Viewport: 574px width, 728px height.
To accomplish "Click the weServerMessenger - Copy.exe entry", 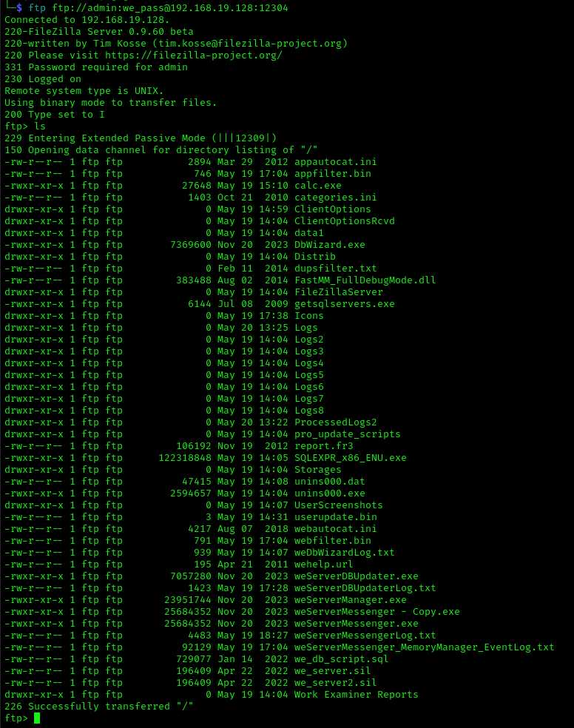I will click(x=377, y=612).
